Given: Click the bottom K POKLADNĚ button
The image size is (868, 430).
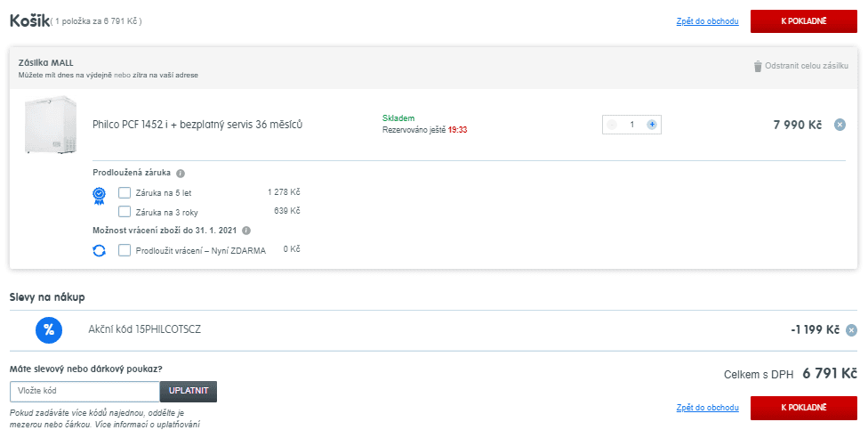Looking at the screenshot, I should 804,408.
